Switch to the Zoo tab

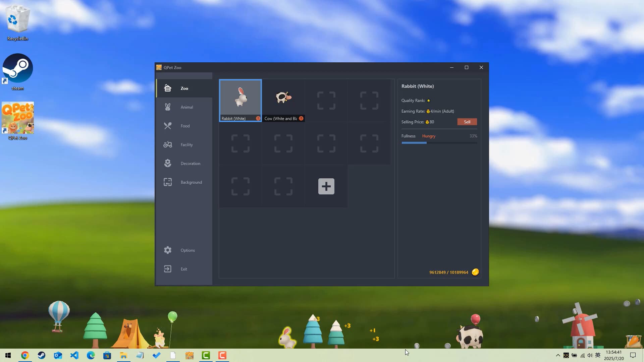pos(184,88)
